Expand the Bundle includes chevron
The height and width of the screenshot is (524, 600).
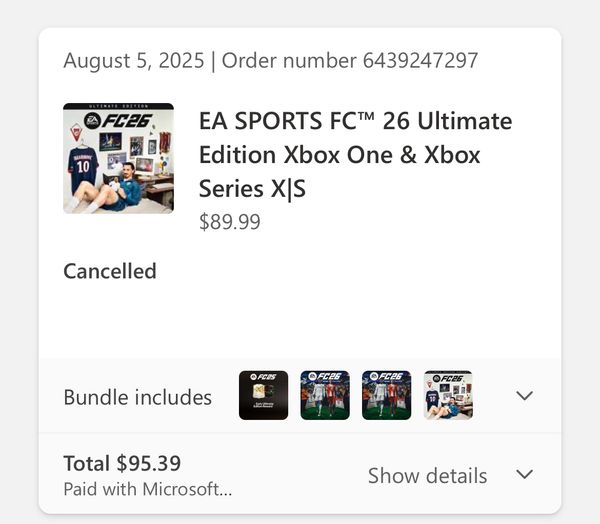point(524,395)
